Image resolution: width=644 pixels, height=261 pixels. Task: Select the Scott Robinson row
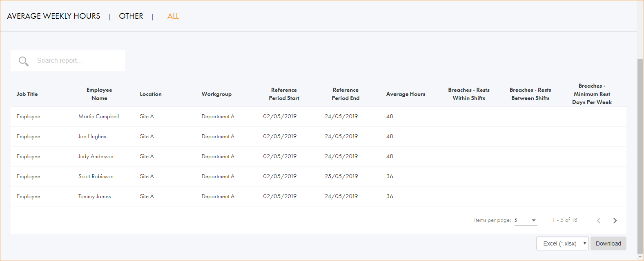(x=96, y=176)
